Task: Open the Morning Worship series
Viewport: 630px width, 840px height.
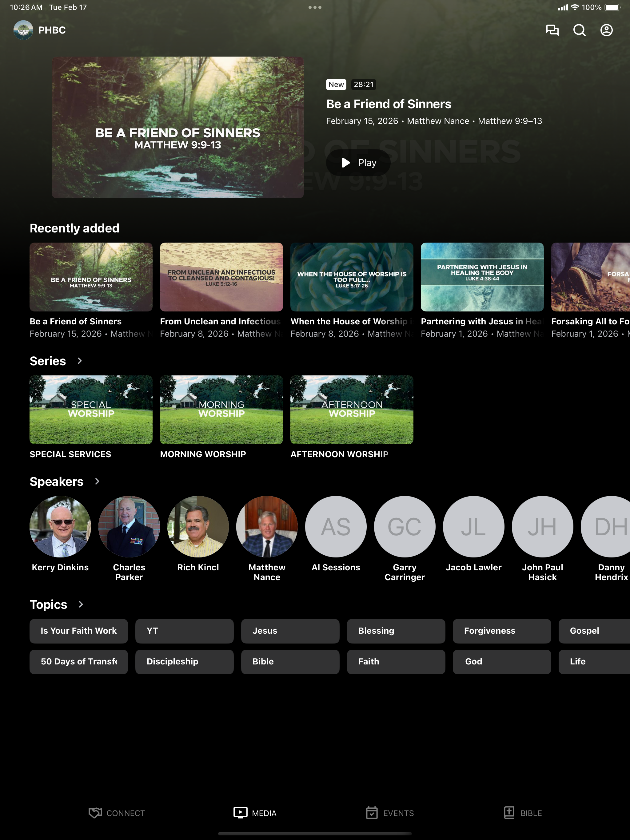Action: click(221, 410)
